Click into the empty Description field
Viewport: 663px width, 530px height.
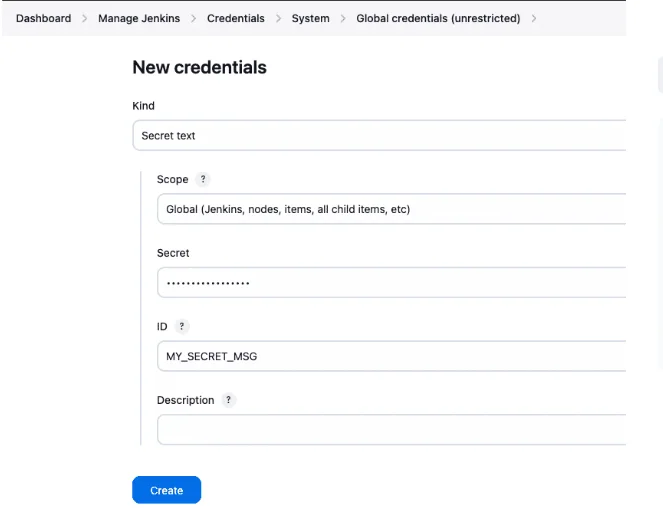(390, 429)
